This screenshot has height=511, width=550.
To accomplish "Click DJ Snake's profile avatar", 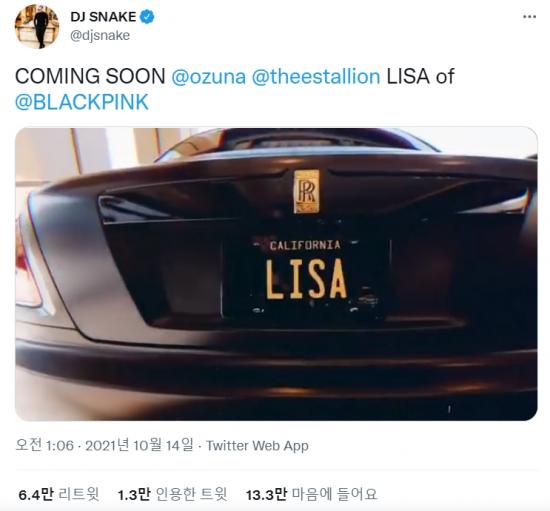I will coord(37,26).
